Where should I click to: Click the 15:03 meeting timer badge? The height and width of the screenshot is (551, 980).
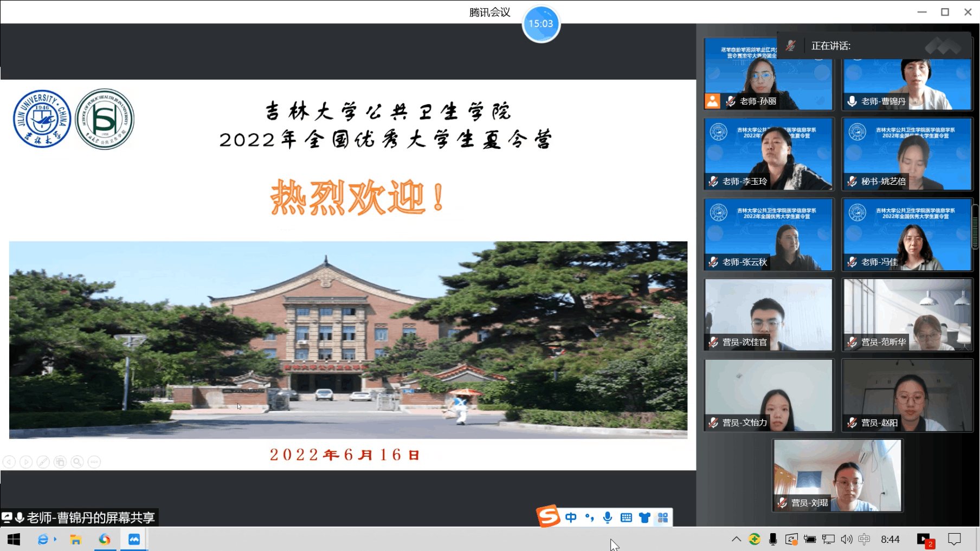tap(541, 24)
